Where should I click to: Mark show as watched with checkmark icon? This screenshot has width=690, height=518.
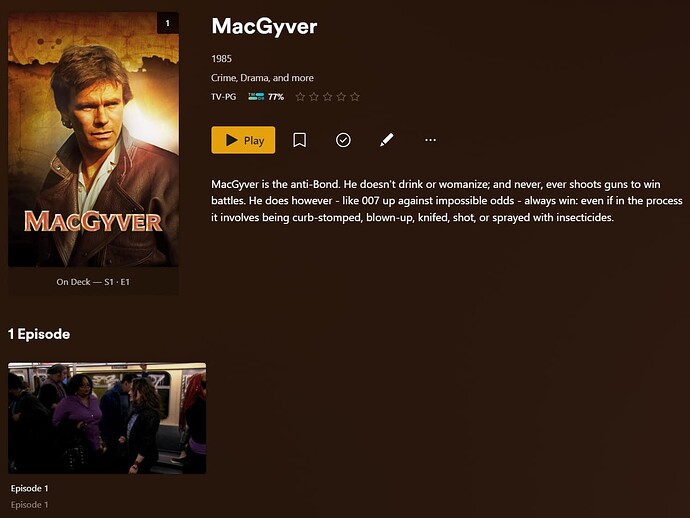coord(343,140)
